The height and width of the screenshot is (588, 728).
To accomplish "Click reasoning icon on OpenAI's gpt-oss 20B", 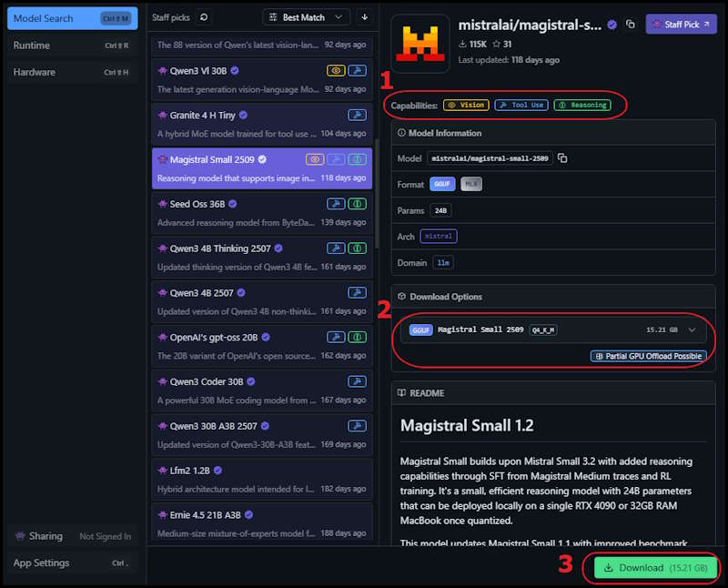I will pyautogui.click(x=357, y=337).
